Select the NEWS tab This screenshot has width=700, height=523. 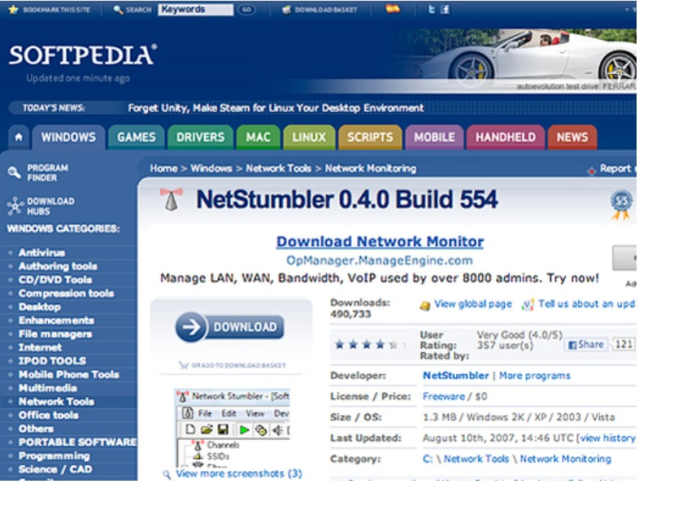click(572, 137)
